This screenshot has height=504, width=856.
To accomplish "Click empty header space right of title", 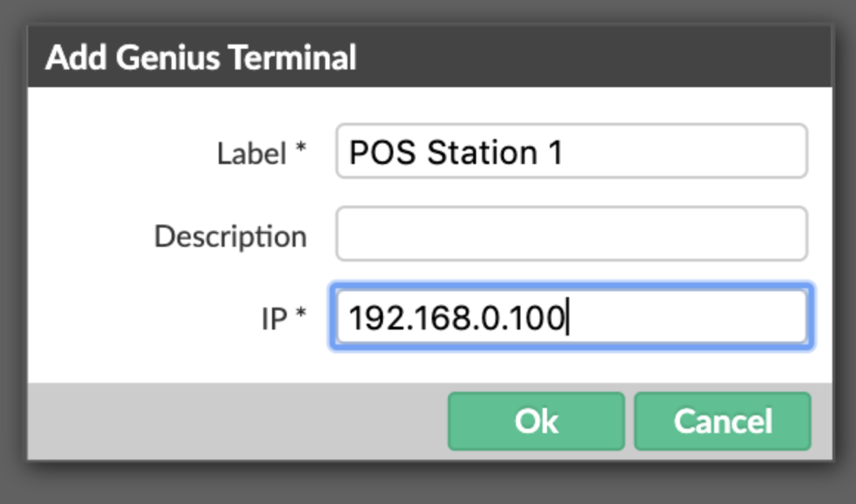I will pos(591,58).
